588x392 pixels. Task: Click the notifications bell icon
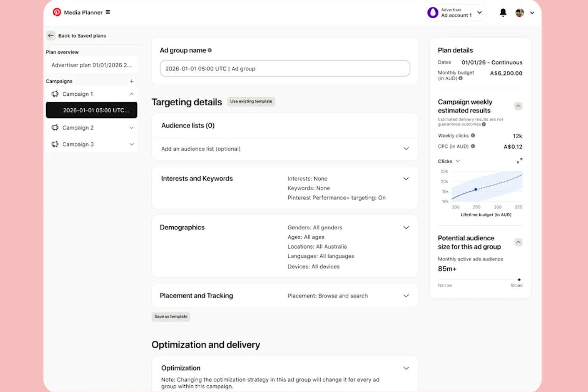(503, 13)
